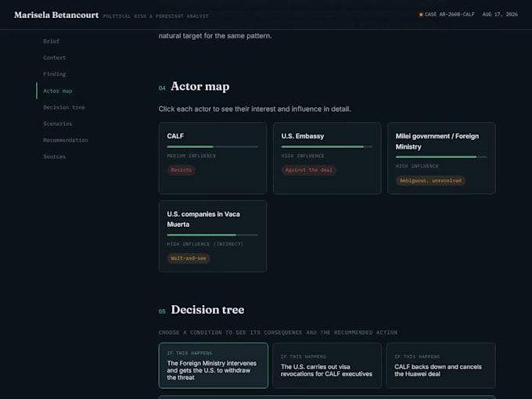Click the orange case status dot

pos(421,15)
